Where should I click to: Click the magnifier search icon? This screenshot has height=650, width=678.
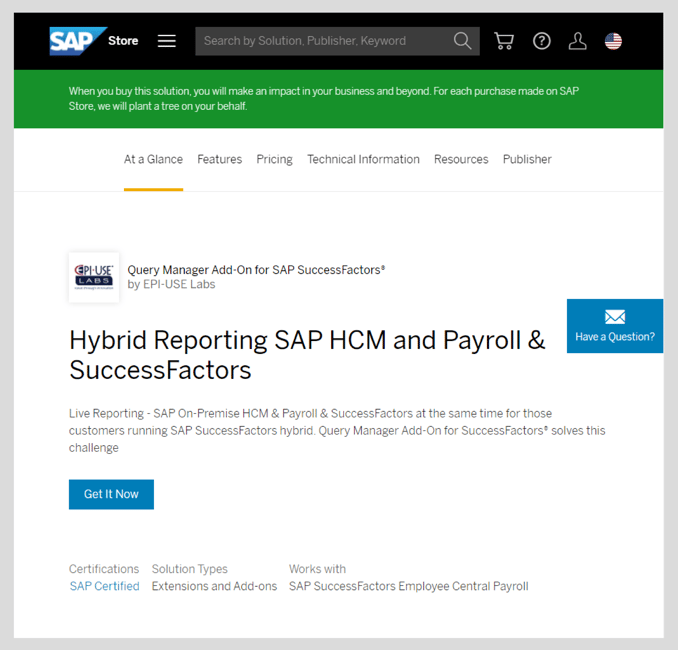(x=462, y=41)
